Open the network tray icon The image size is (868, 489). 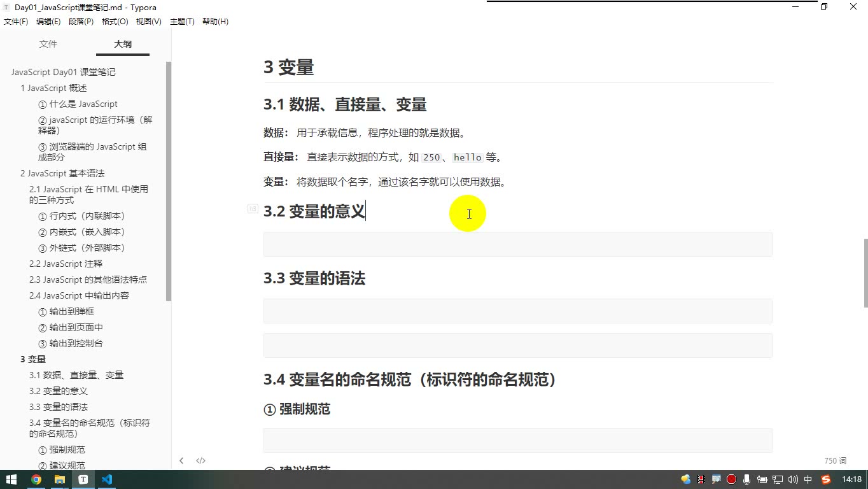tap(777, 479)
